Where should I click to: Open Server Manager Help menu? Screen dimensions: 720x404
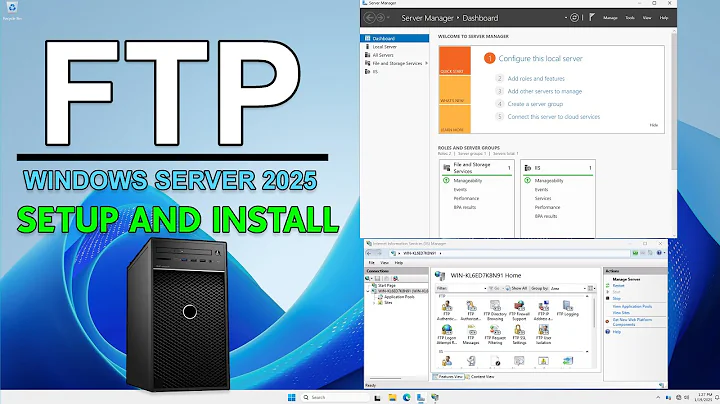664,18
